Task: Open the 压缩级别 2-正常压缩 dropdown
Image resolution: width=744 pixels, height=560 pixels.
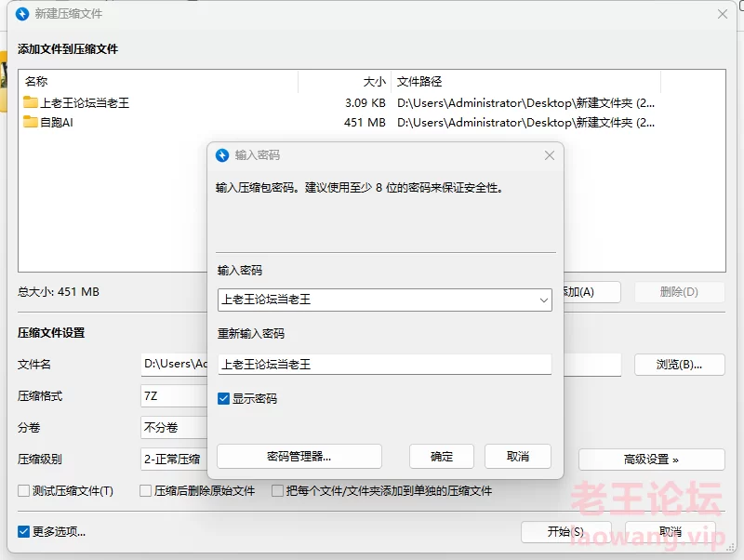Action: [174, 459]
